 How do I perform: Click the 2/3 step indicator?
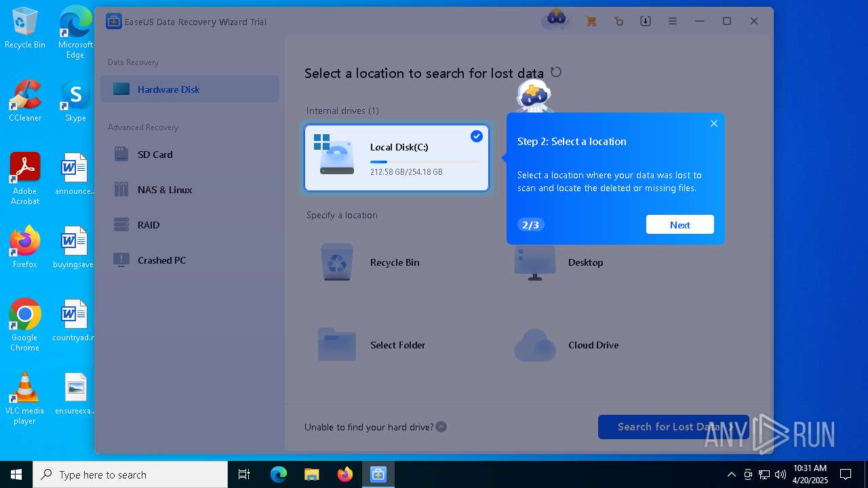coord(531,225)
